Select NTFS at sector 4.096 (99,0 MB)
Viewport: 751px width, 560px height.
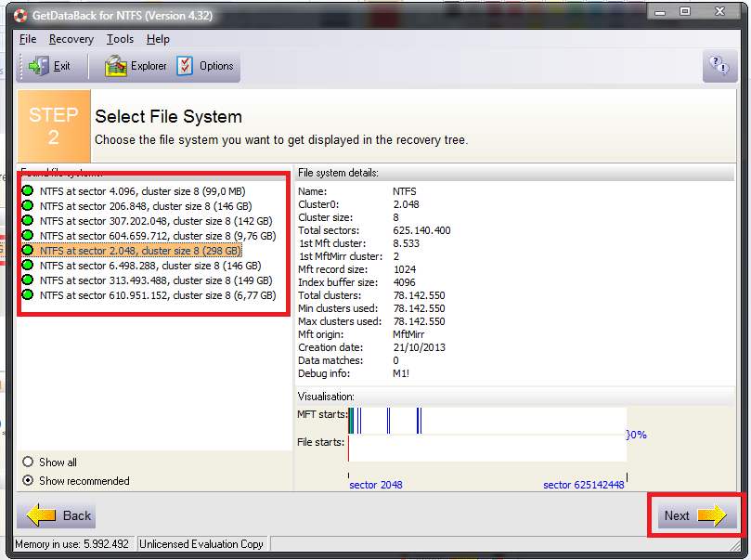tap(142, 191)
